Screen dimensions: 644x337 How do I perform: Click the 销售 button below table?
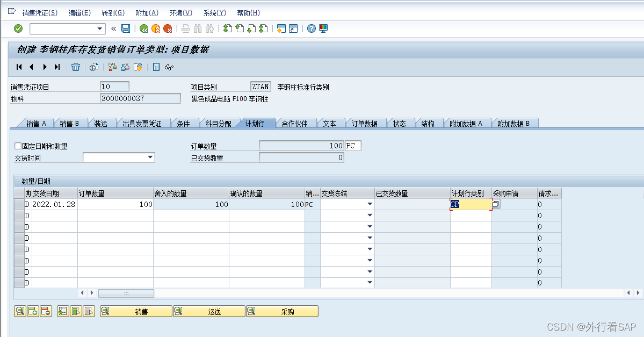tap(136, 311)
